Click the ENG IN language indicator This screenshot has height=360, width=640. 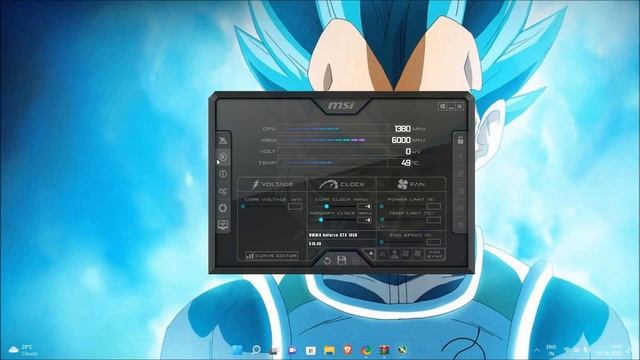click(x=551, y=350)
